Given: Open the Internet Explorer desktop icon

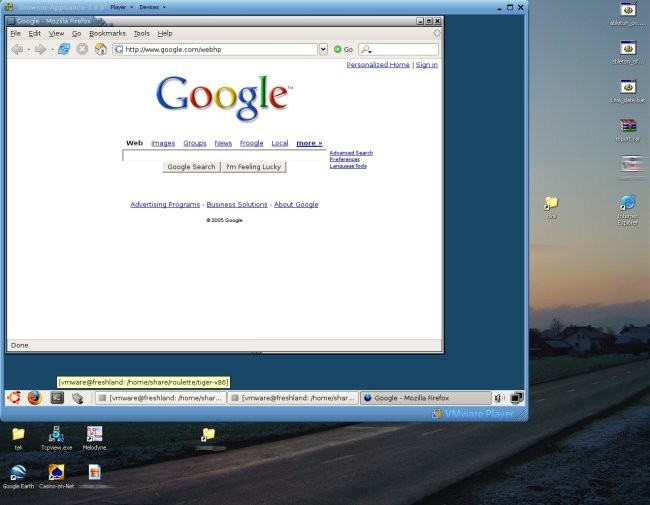Looking at the screenshot, I should tap(628, 210).
